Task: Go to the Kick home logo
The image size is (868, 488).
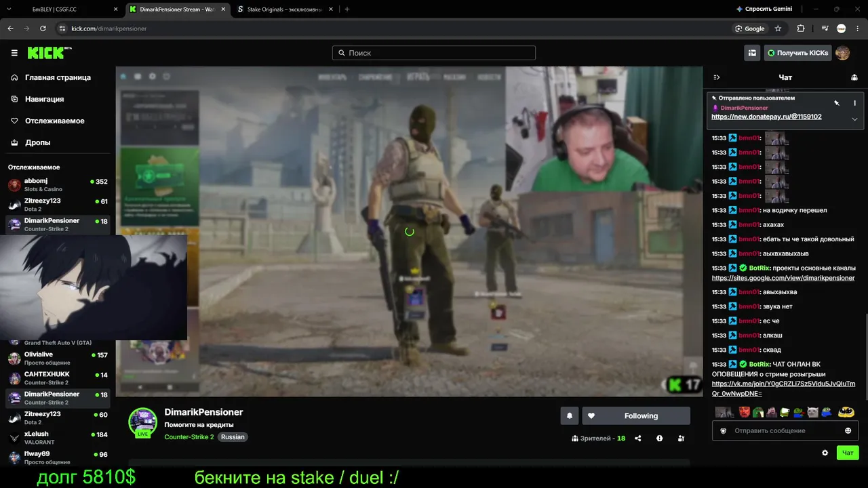Action: click(x=50, y=53)
